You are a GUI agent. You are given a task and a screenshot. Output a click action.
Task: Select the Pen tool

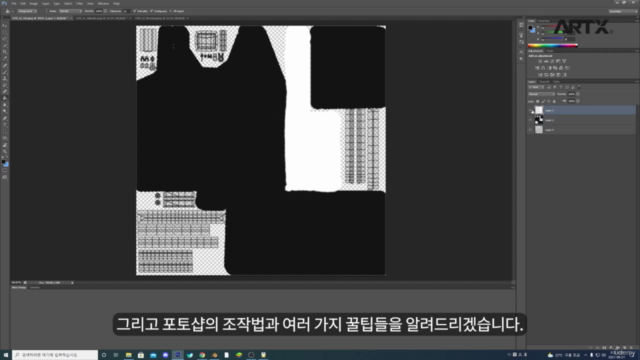click(x=5, y=118)
